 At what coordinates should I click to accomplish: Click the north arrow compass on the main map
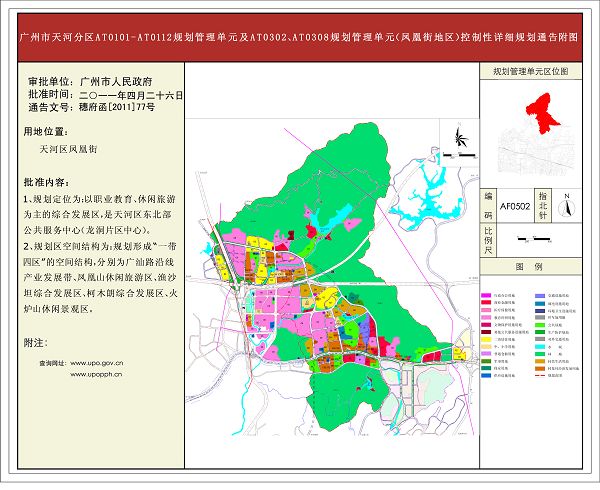[461, 139]
